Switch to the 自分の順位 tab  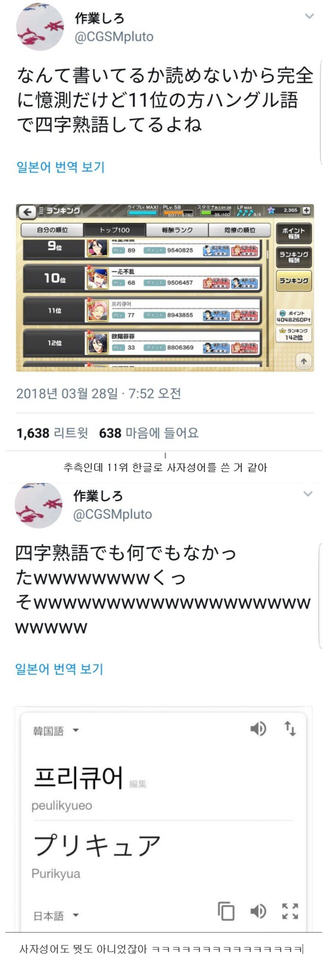[x=52, y=230]
